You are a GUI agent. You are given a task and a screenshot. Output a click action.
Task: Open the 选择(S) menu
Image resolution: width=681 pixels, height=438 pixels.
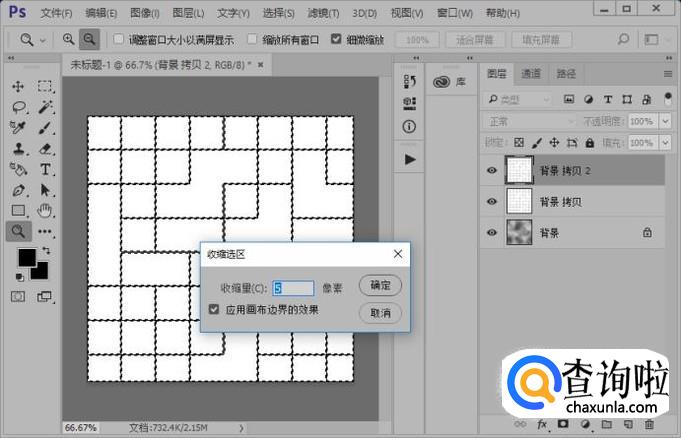278,13
